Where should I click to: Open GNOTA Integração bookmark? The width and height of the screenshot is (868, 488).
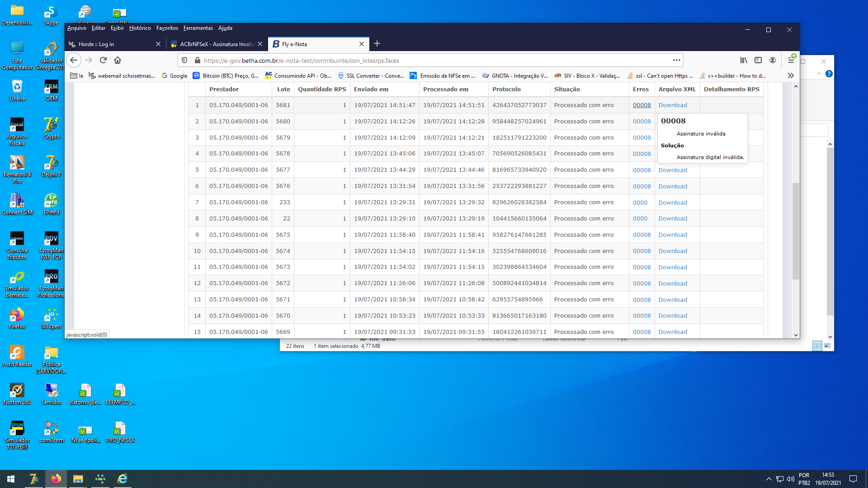515,75
